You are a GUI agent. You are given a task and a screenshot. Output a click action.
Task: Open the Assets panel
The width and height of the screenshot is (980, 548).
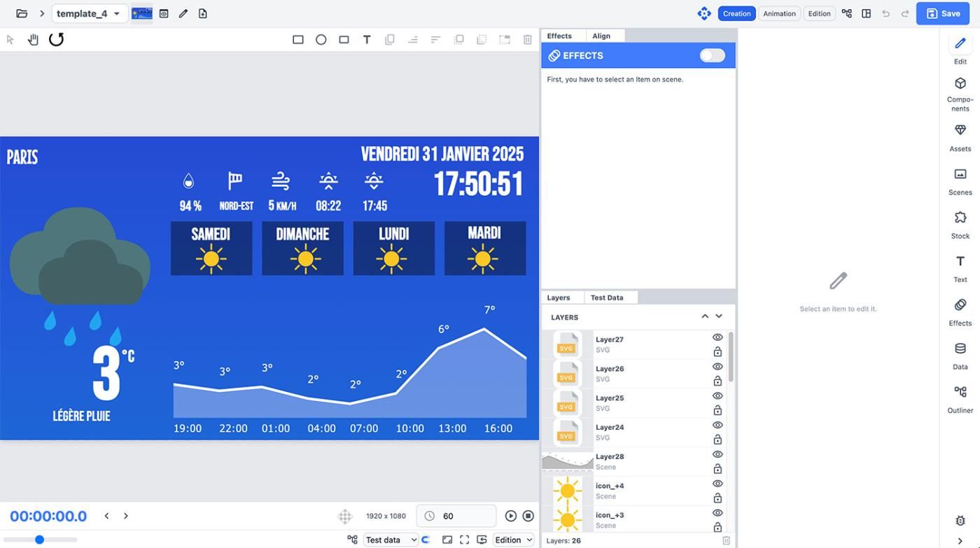[960, 138]
